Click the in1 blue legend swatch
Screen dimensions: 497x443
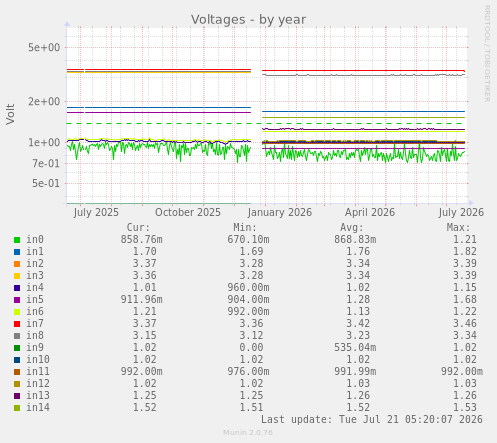tap(17, 252)
